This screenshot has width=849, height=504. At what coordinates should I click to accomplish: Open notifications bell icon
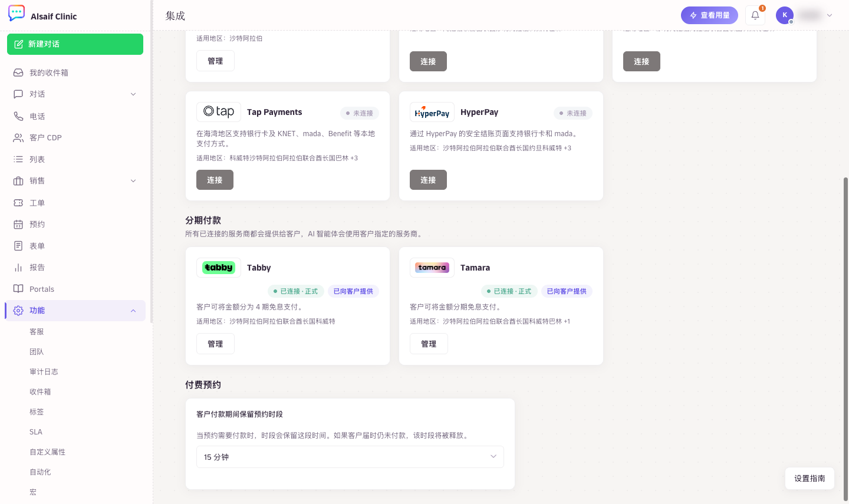755,15
